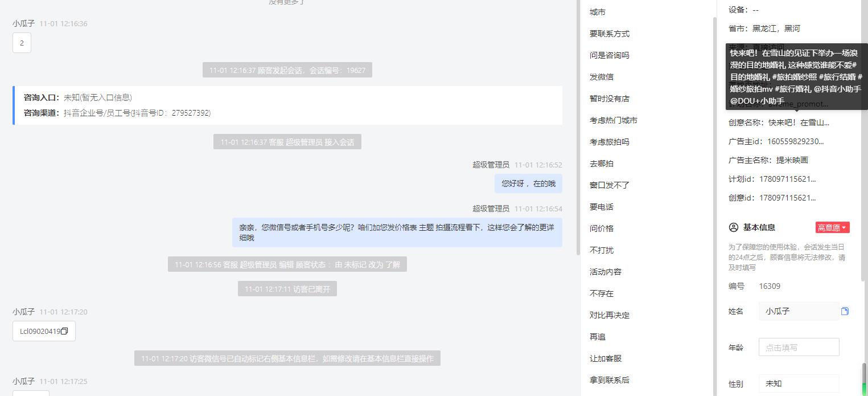Open the 高意愿 intent dropdown

pos(832,227)
